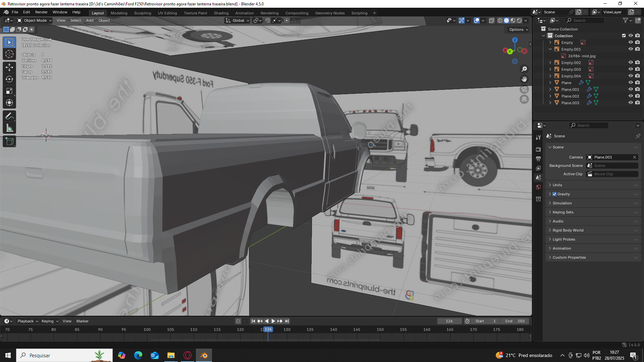
Task: Select the Rotate tool
Action: (x=9, y=79)
